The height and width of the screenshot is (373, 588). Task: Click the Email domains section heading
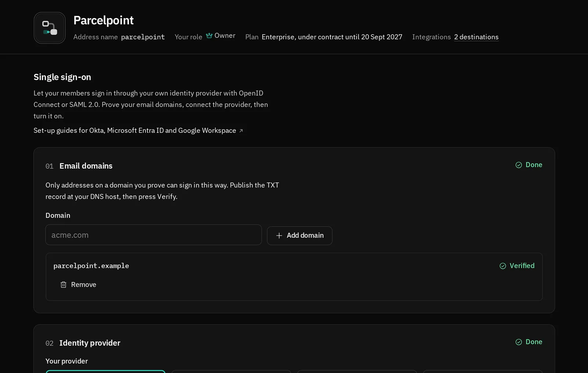point(86,166)
